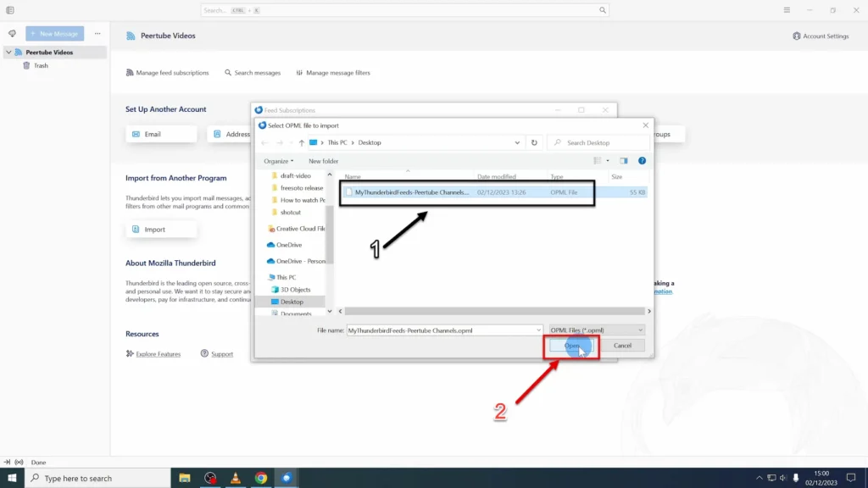Go up one folder level in file dialog
868x488 pixels.
[x=302, y=142]
